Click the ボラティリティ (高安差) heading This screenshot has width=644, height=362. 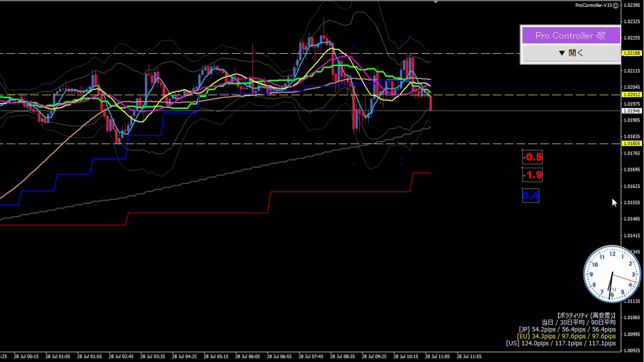coord(586,315)
